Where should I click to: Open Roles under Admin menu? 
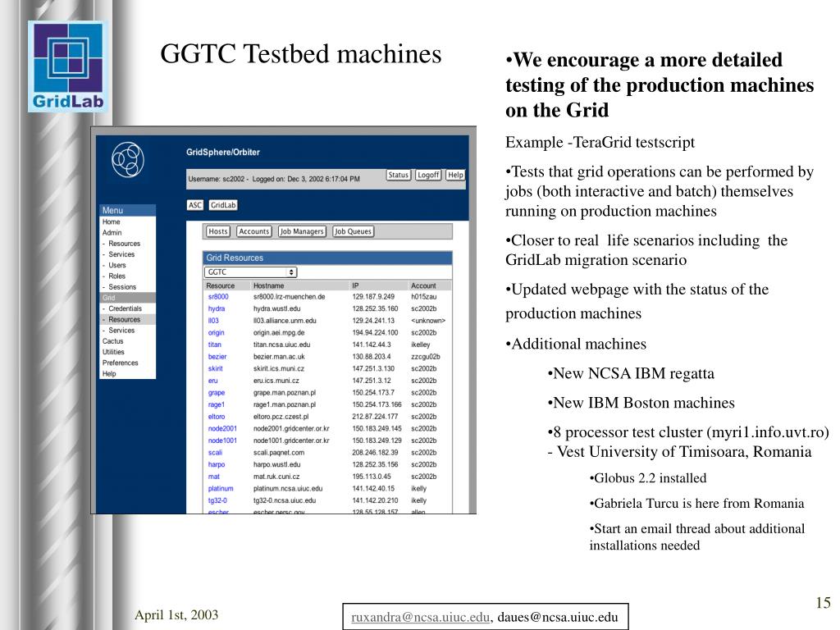pos(116,276)
